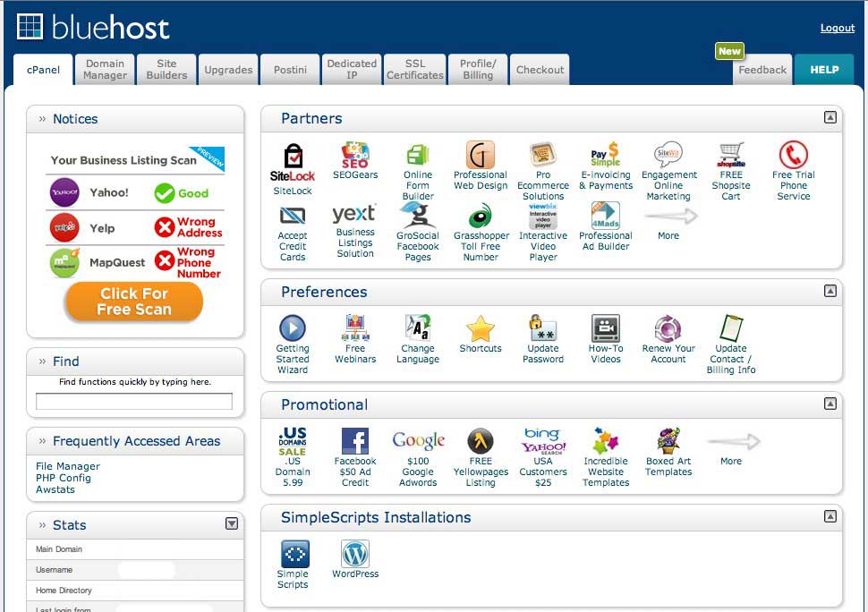The image size is (868, 612).
Task: Collapse the Partners section
Action: point(830,117)
